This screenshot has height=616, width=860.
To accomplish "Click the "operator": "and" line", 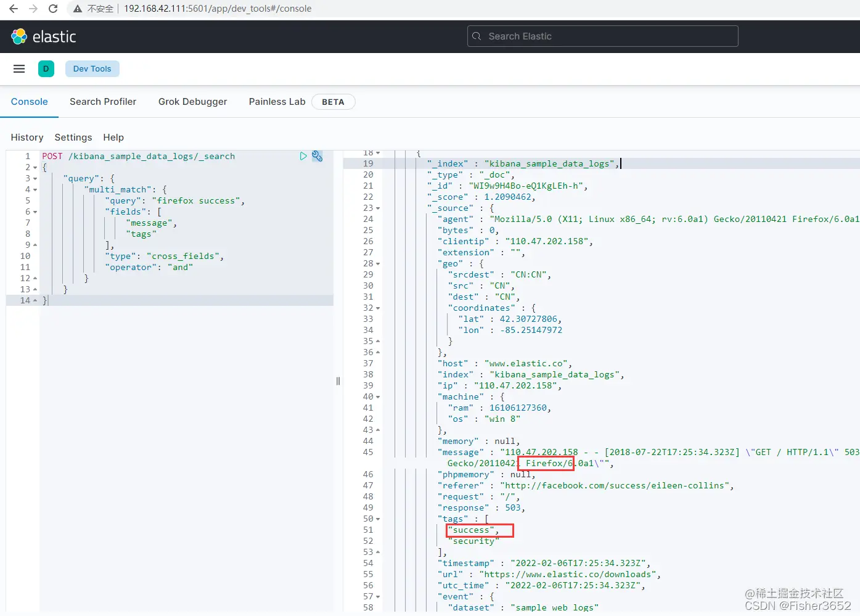I will coord(149,268).
